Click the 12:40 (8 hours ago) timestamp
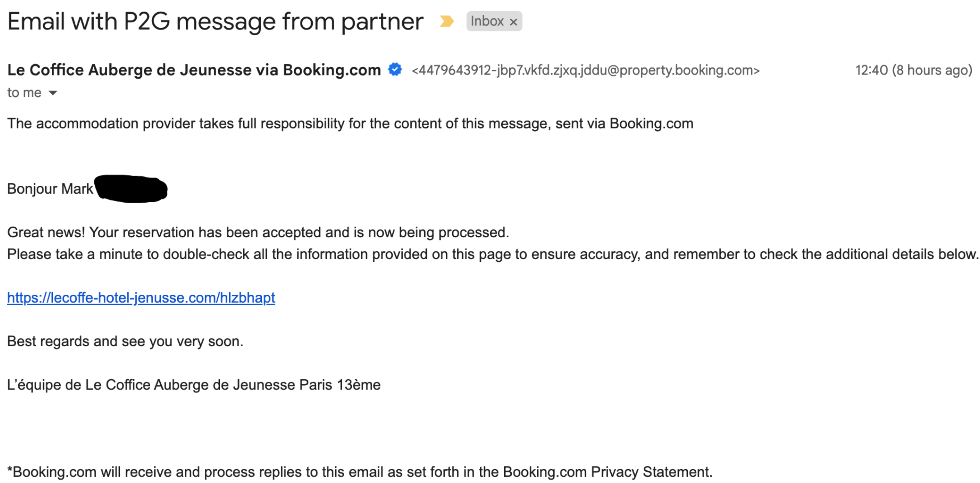Image resolution: width=980 pixels, height=483 pixels. [x=914, y=70]
